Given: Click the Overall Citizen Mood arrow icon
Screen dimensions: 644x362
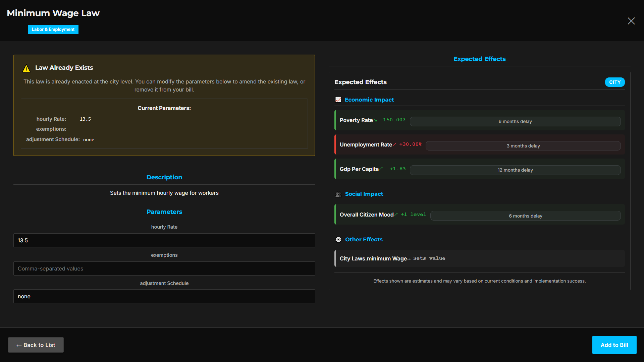Looking at the screenshot, I should [396, 215].
